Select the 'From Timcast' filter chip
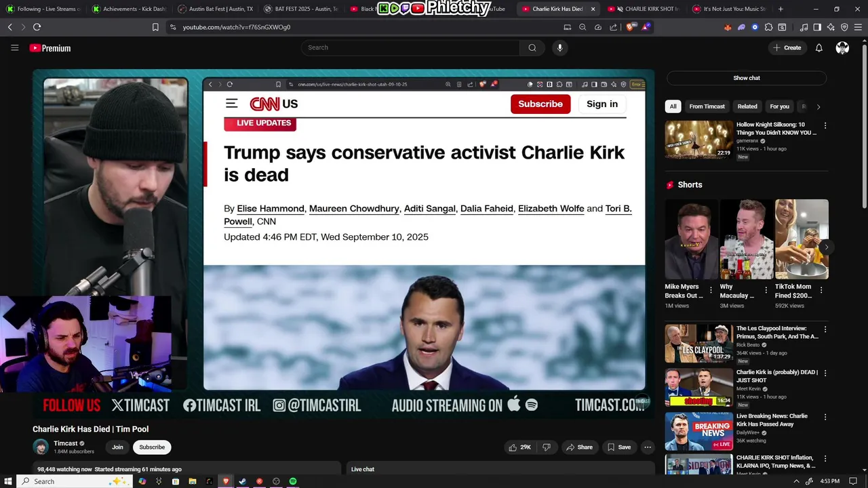 [707, 106]
